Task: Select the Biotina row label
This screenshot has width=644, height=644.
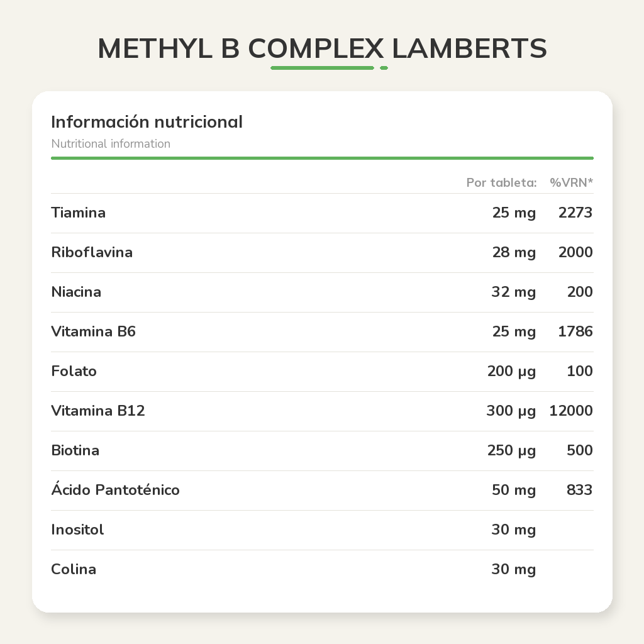Action: point(75,450)
